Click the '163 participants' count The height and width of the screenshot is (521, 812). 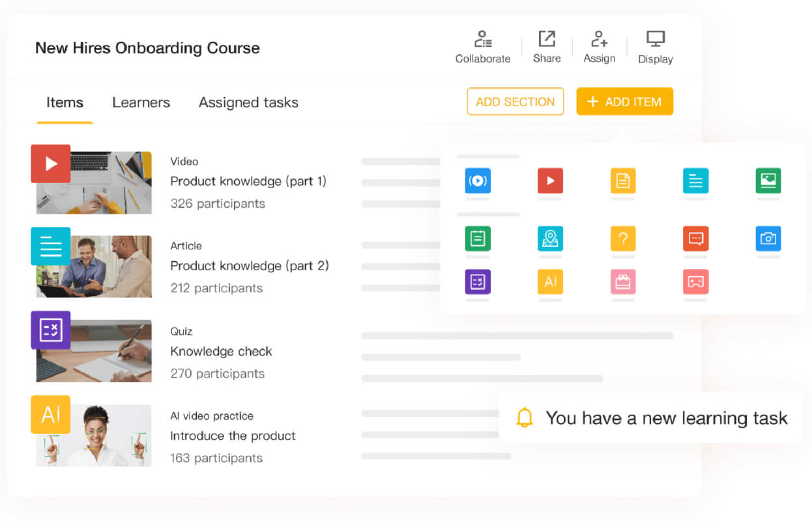[x=216, y=458]
